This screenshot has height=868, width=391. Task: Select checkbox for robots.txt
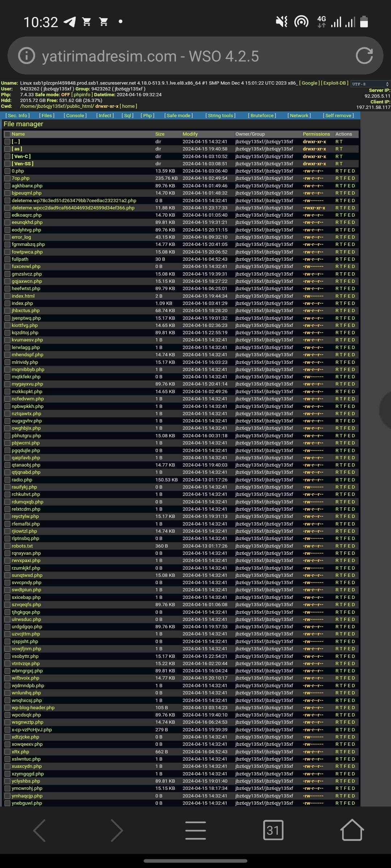7,546
